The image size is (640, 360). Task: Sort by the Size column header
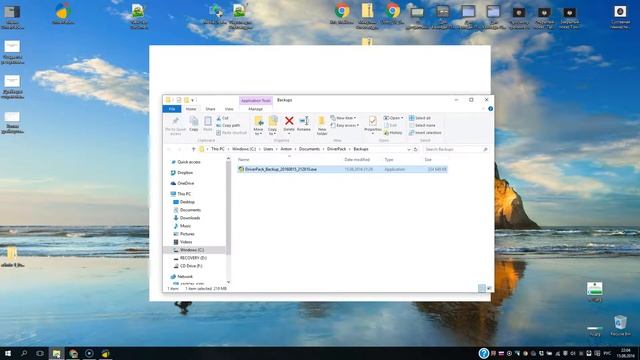(428, 160)
